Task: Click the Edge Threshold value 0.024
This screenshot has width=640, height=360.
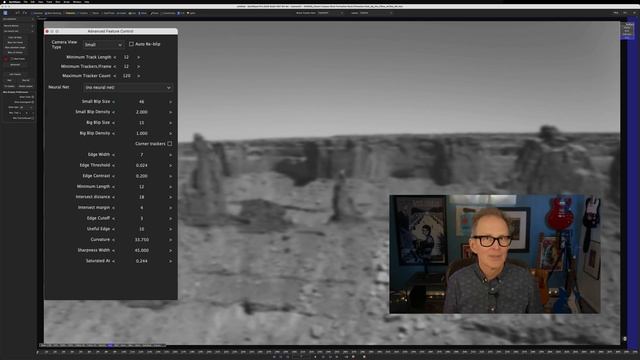Action: point(142,165)
